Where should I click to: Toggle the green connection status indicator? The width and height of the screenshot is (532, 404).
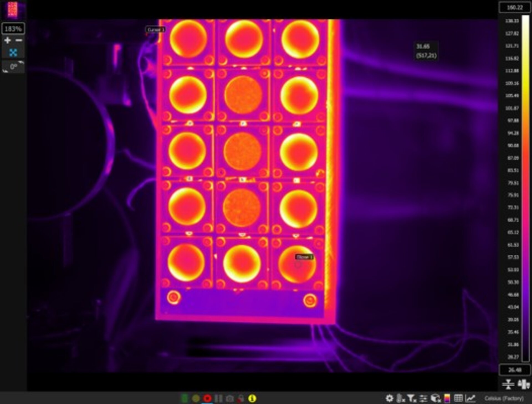click(184, 398)
